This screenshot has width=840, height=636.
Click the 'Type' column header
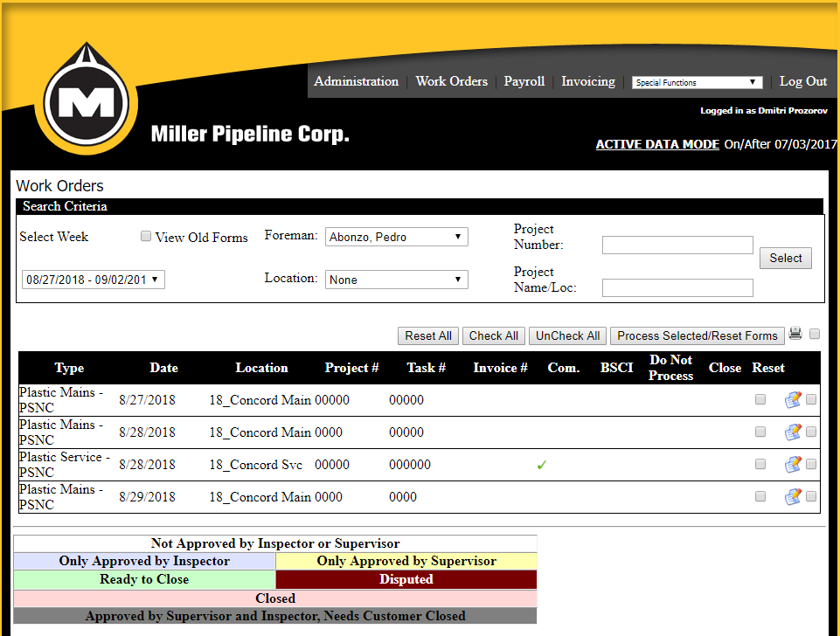[x=69, y=368]
